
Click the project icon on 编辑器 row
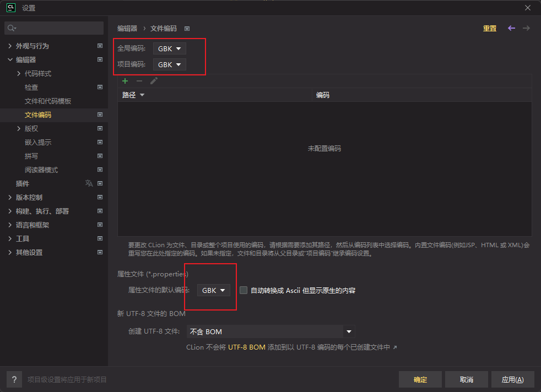pyautogui.click(x=100, y=59)
